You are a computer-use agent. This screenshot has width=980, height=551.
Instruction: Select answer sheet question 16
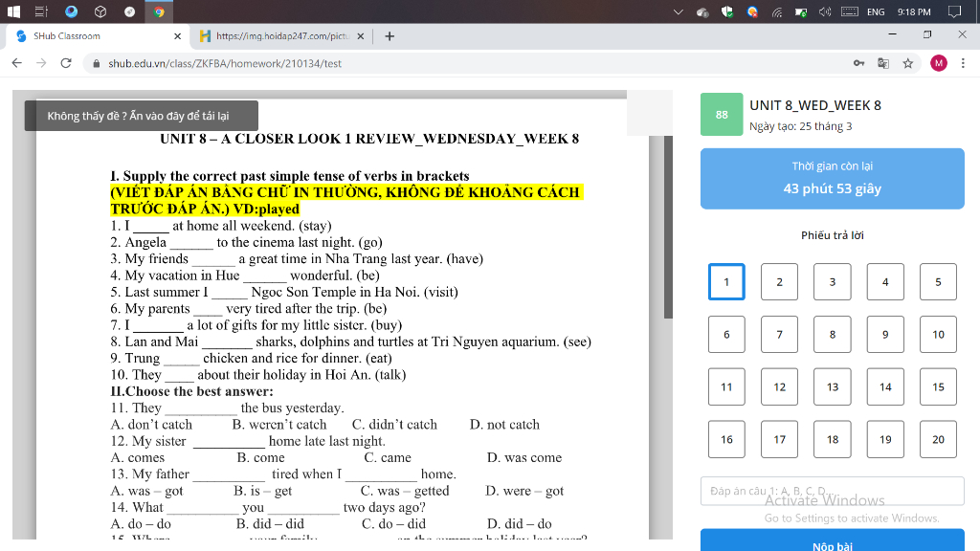pos(726,439)
